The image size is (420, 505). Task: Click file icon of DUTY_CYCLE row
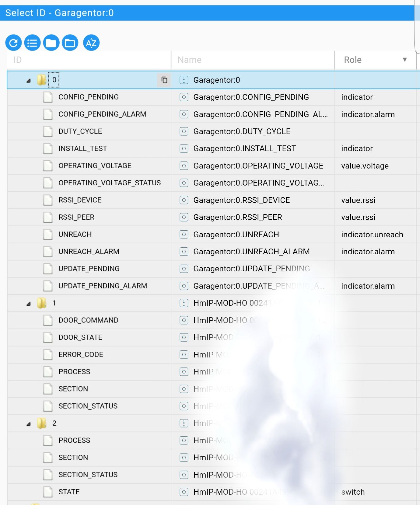click(x=48, y=131)
